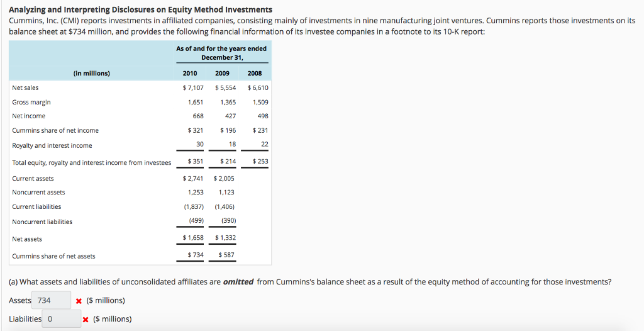Select the 2008 column header
The width and height of the screenshot is (644, 331).
pos(255,73)
